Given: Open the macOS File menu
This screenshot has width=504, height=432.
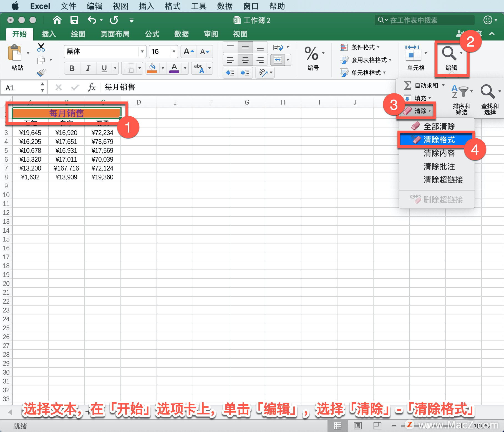Looking at the screenshot, I should [68, 6].
